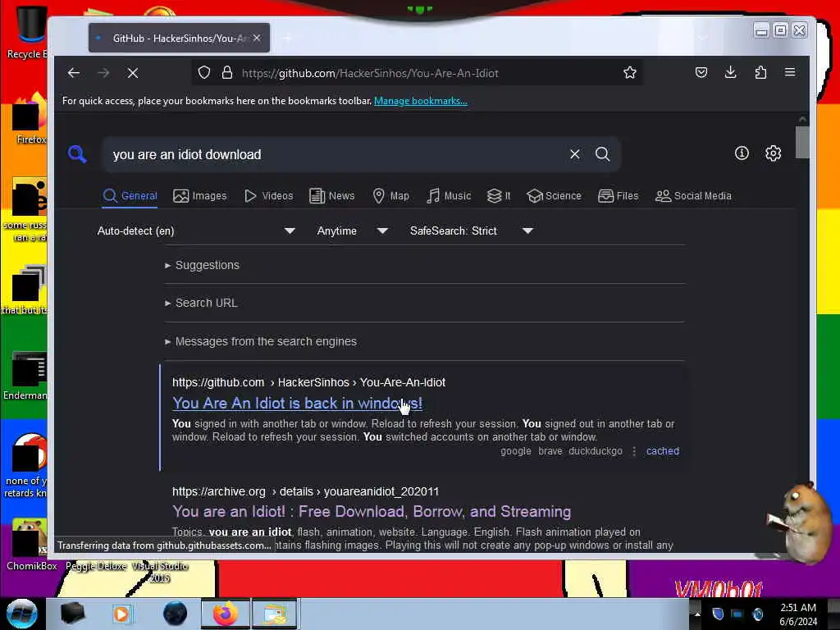Switch to the Videos category
Viewport: 840px width, 630px height.
[269, 196]
